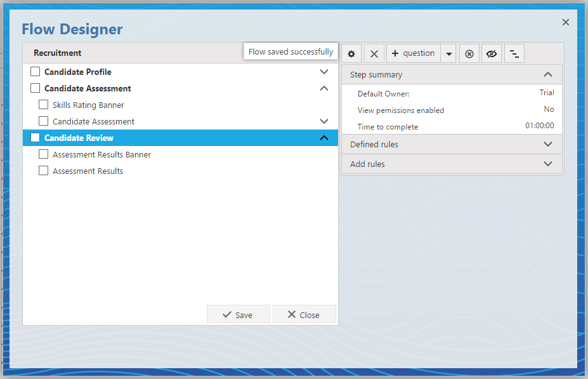Image resolution: width=588 pixels, height=379 pixels.
Task: Check the Skills Rating Banner checkbox
Action: pos(44,104)
